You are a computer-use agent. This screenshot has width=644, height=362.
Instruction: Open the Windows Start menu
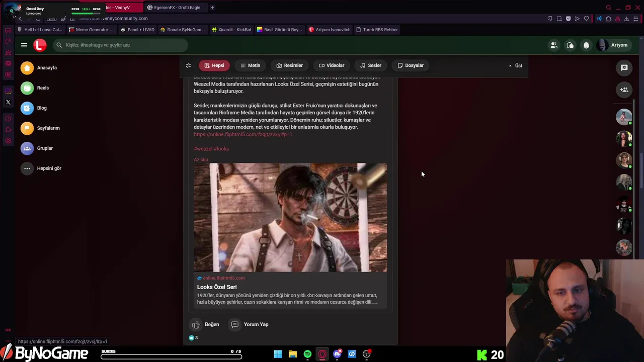[278, 354]
